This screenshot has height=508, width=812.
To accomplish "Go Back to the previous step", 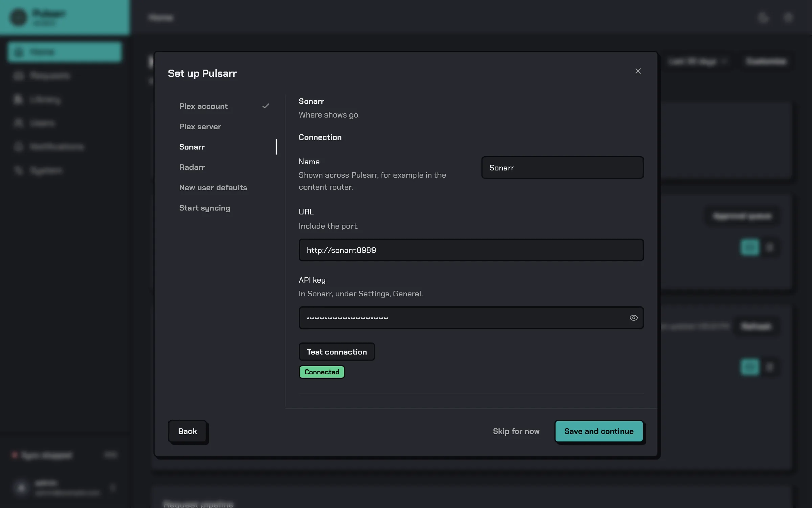I will pos(187,431).
